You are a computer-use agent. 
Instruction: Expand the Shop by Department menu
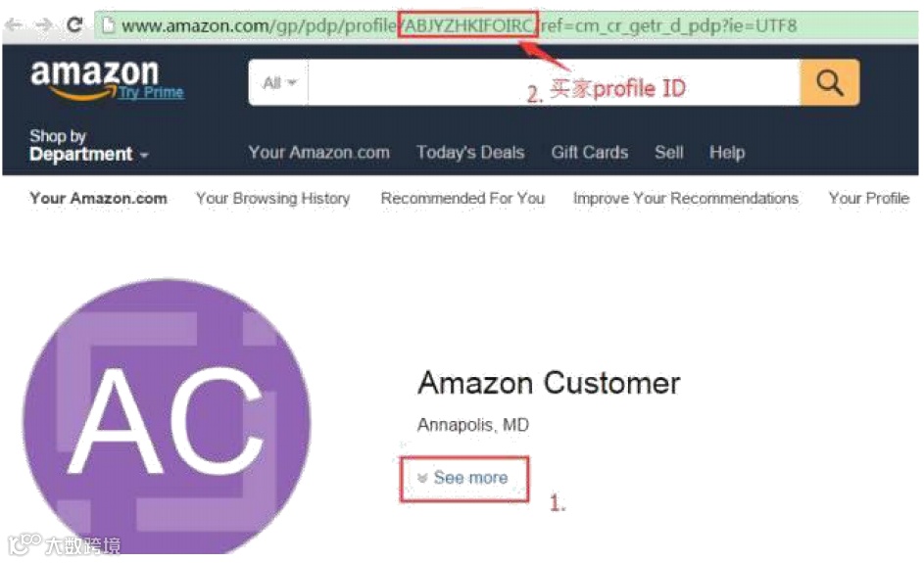click(88, 145)
